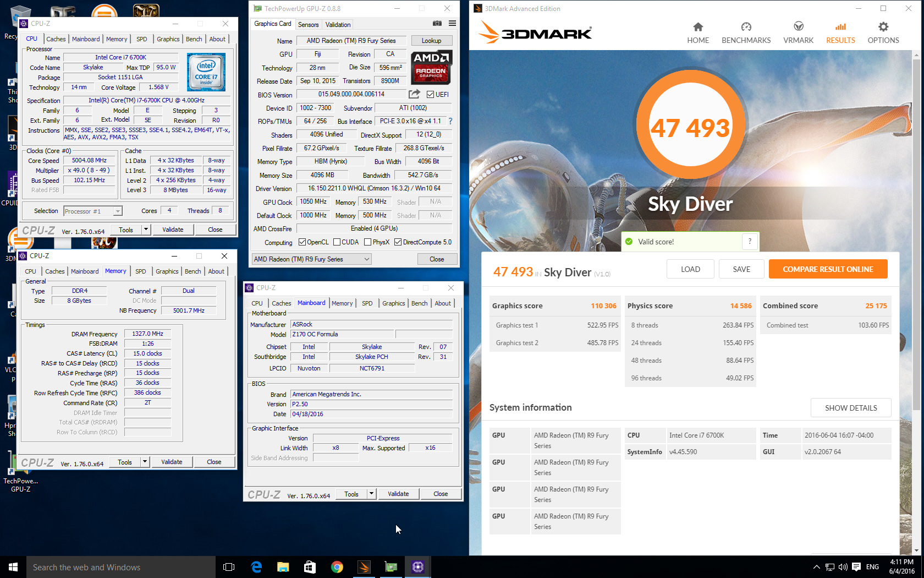This screenshot has height=578, width=924.
Task: Click the BIOS export share icon in GPU-Z
Action: (414, 94)
